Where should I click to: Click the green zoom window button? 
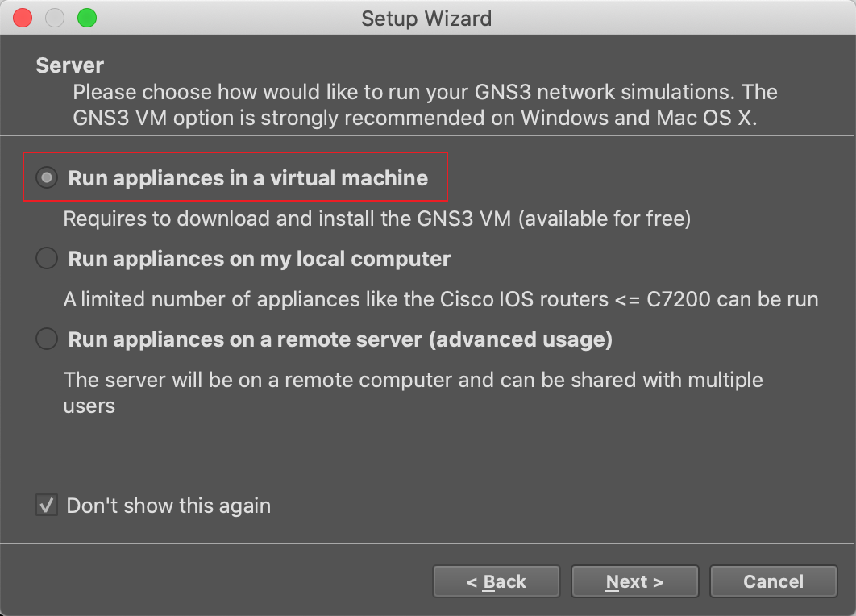click(86, 17)
